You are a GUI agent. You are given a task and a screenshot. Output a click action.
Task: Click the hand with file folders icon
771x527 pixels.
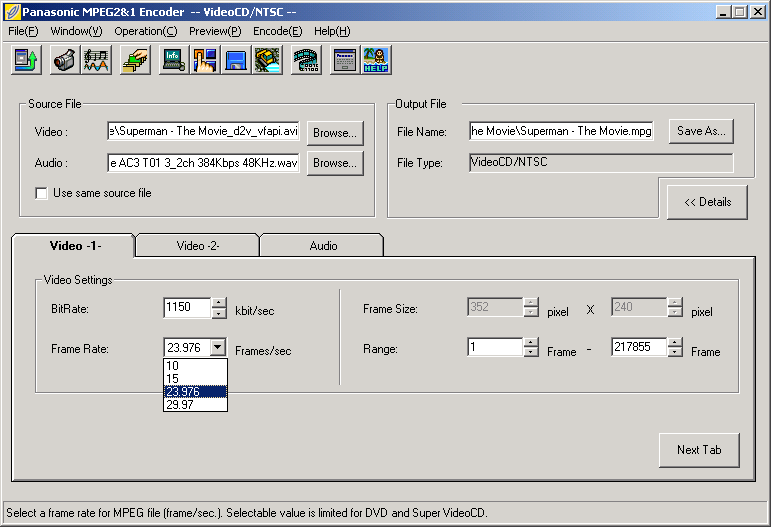(135, 60)
